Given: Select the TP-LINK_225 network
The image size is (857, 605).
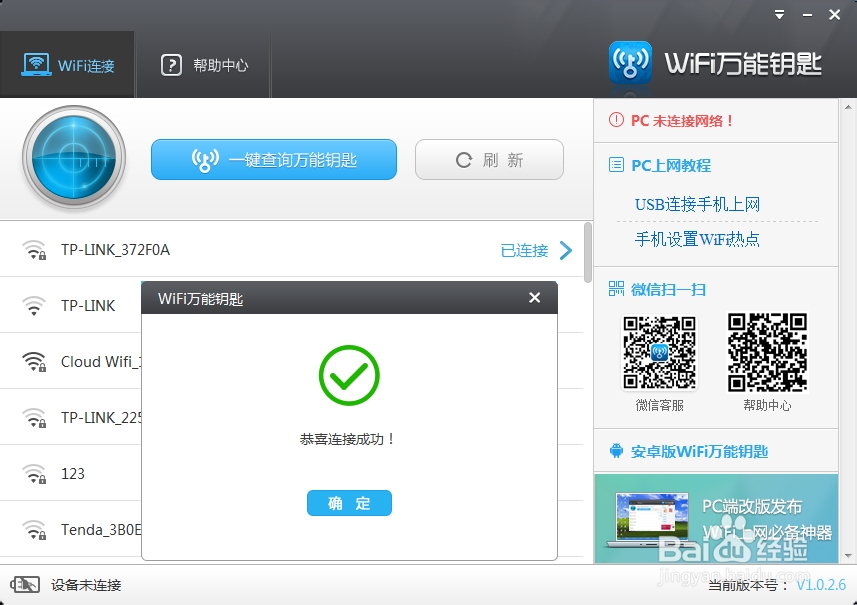Looking at the screenshot, I should (71, 418).
